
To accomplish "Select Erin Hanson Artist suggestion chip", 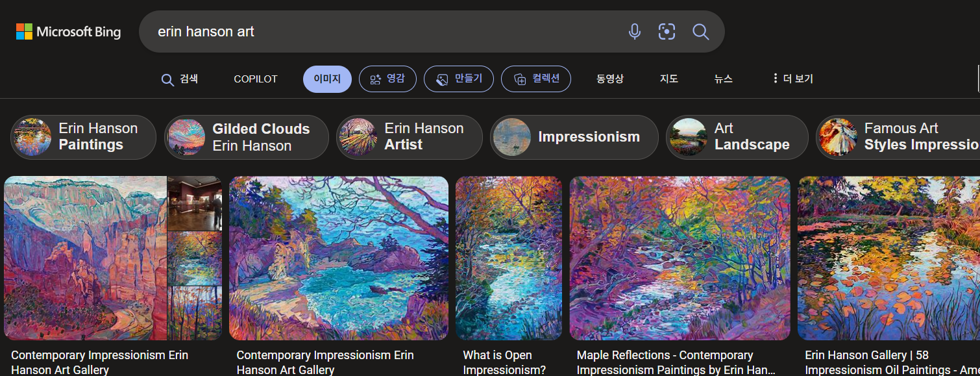I will tap(410, 137).
